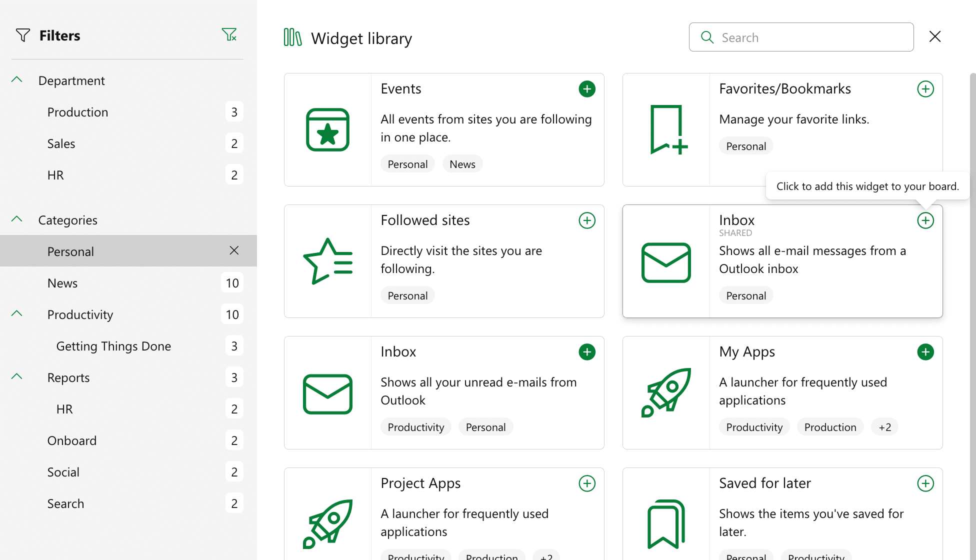The width and height of the screenshot is (976, 560).
Task: Open the Onboard reports filter
Action: pyautogui.click(x=72, y=440)
